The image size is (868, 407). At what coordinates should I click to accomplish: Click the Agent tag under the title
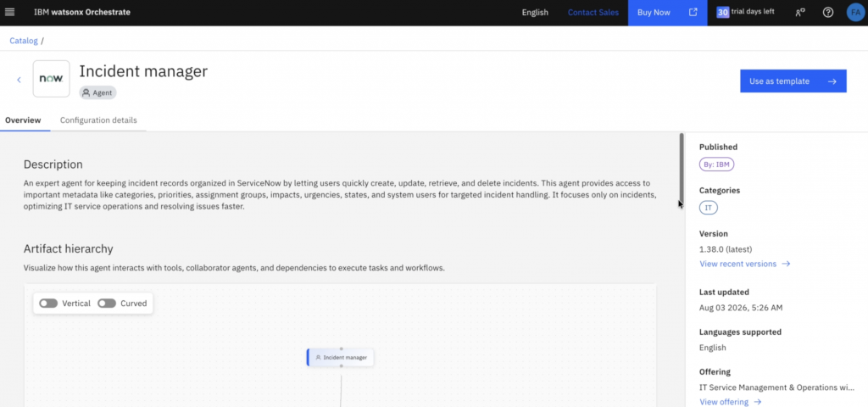coord(98,93)
